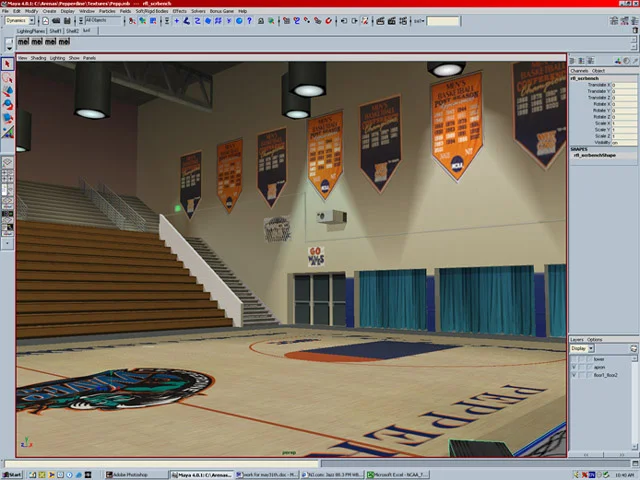
Task: Open the Bonus Game menu
Action: 222,11
